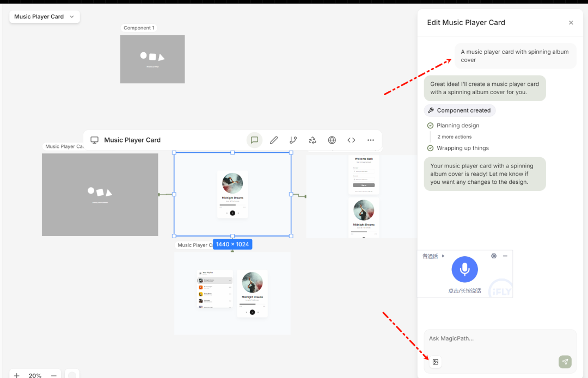Click the desktop monitor icon in toolbar
Screen dimensions: 588x378
click(95, 140)
